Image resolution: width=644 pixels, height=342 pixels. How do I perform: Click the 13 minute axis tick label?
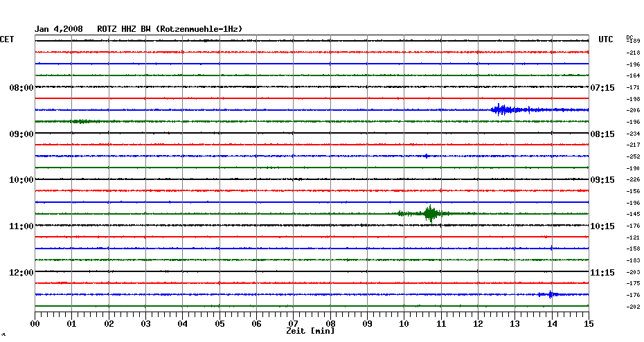click(515, 324)
